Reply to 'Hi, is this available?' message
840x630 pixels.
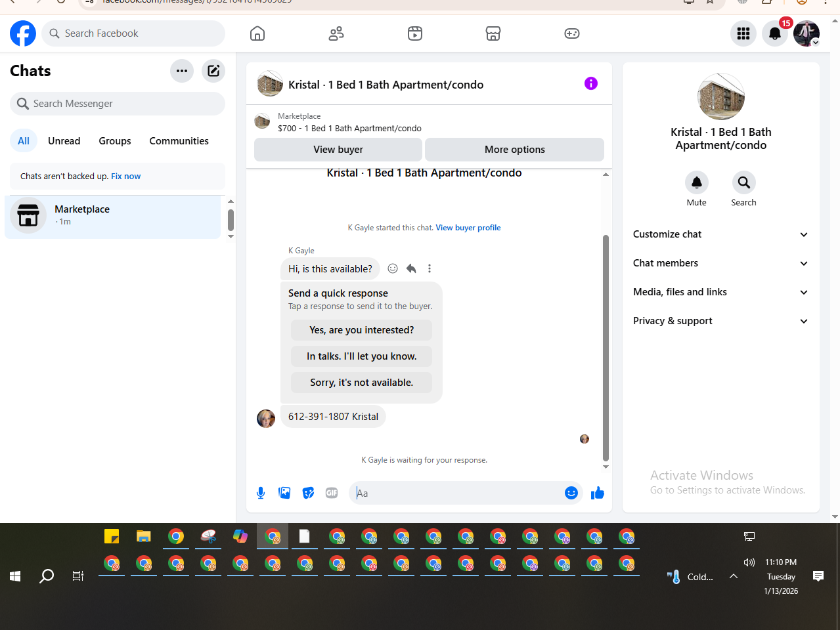click(411, 268)
